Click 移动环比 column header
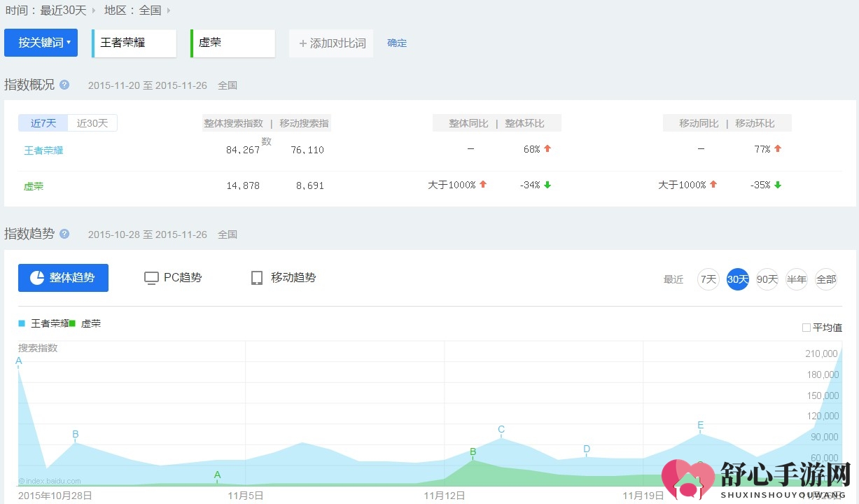This screenshot has width=859, height=504. (x=755, y=123)
